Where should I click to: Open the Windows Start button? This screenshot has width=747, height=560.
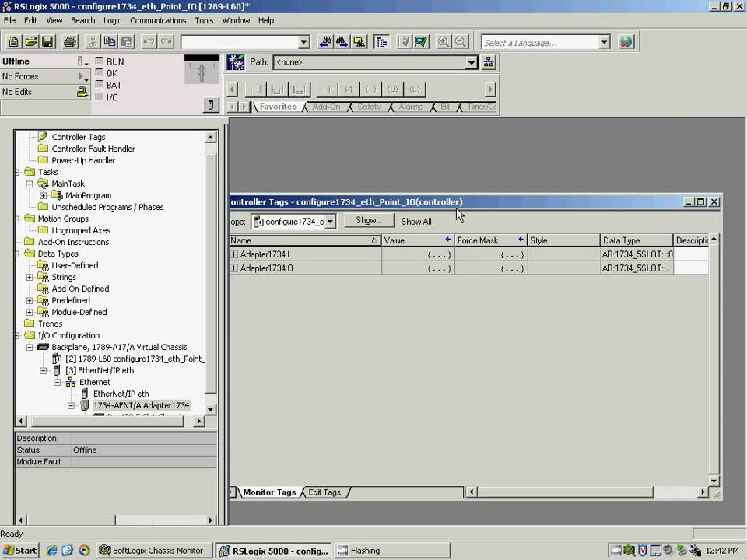[x=20, y=551]
